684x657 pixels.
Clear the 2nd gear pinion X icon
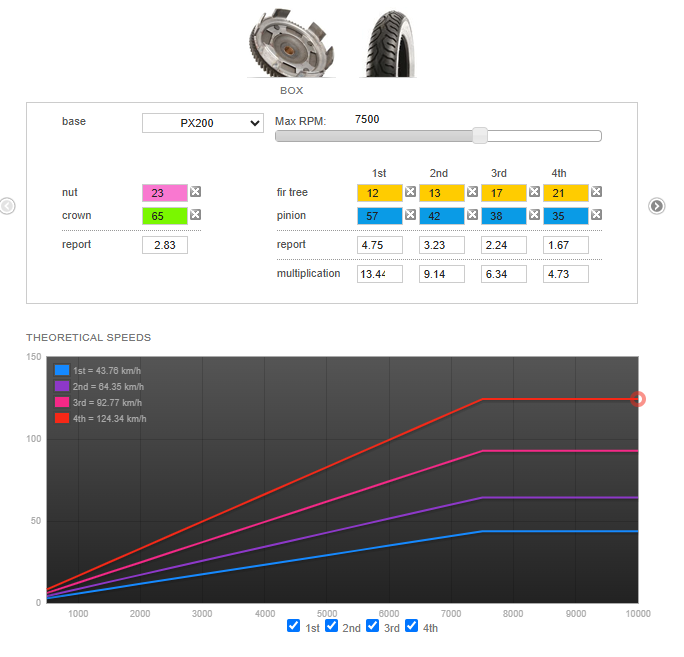pyautogui.click(x=472, y=215)
